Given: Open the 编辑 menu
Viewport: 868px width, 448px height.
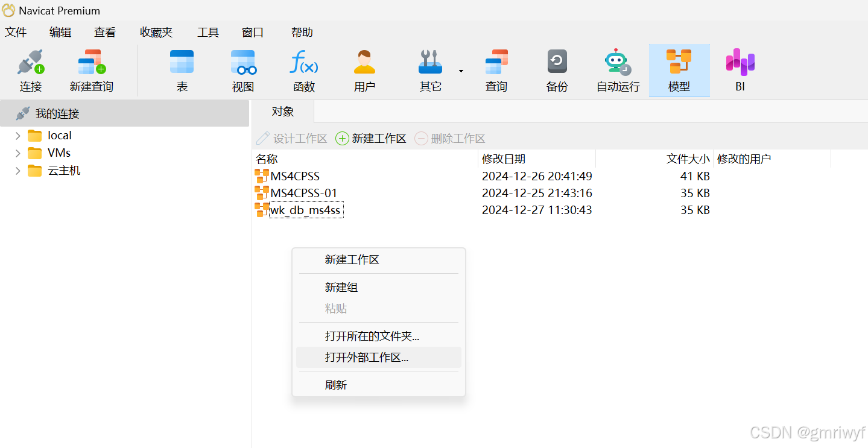Looking at the screenshot, I should point(60,33).
